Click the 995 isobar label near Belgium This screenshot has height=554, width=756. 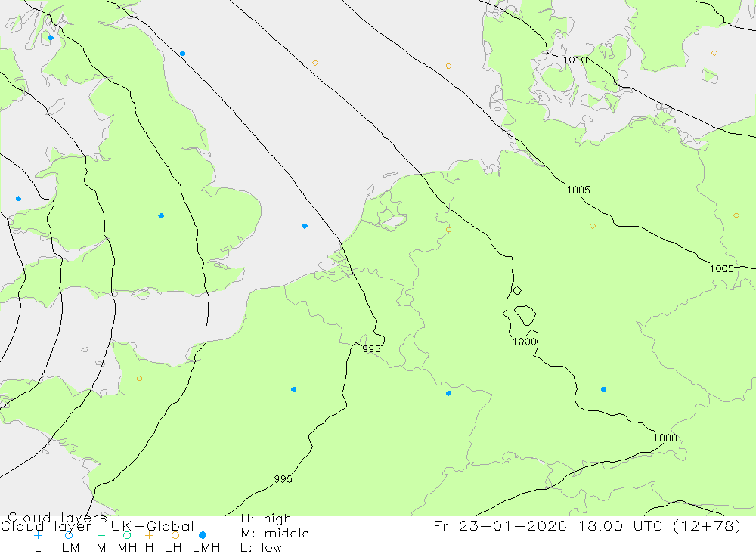(x=371, y=348)
